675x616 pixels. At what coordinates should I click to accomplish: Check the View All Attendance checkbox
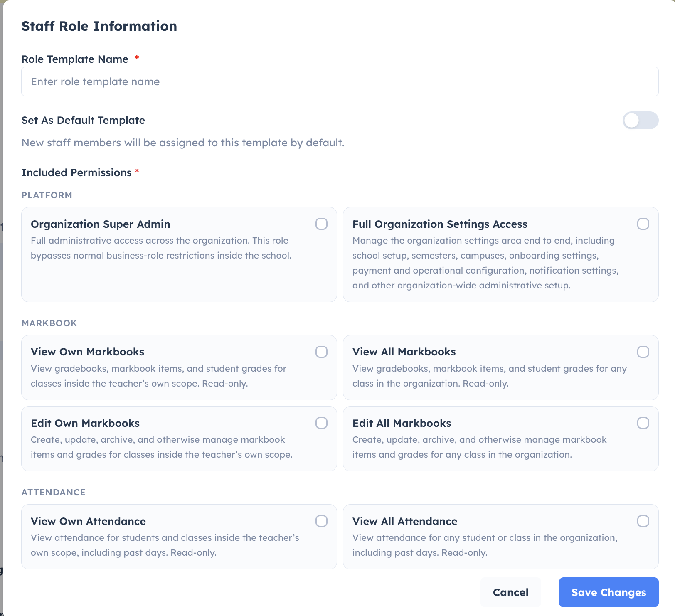point(643,521)
